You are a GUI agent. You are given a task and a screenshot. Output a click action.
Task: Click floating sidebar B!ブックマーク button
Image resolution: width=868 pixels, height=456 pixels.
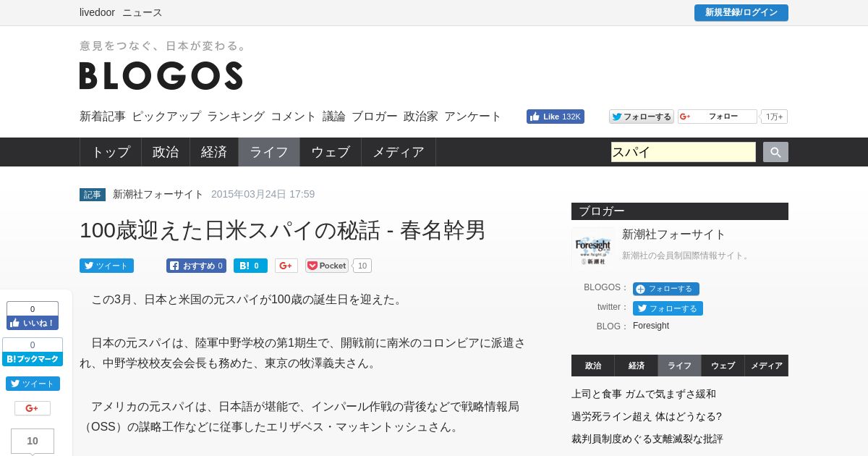coord(33,359)
